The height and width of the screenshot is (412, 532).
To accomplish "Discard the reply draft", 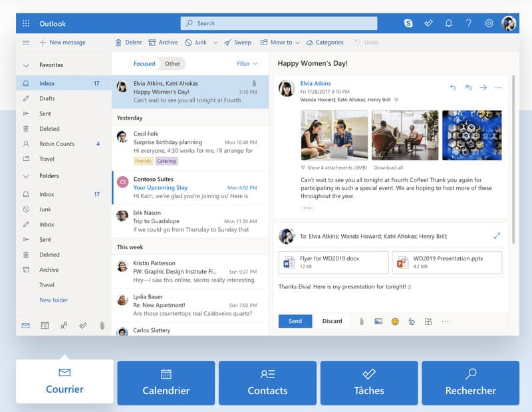I will (x=332, y=321).
